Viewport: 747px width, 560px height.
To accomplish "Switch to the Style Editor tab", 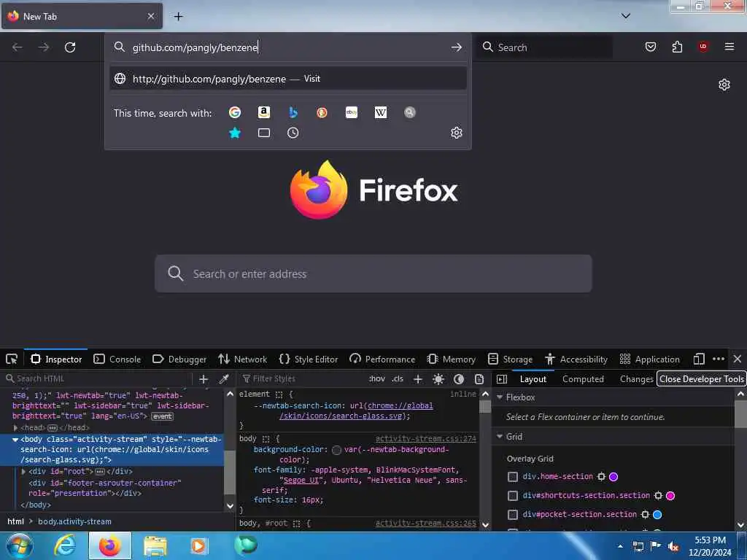I will coord(309,359).
